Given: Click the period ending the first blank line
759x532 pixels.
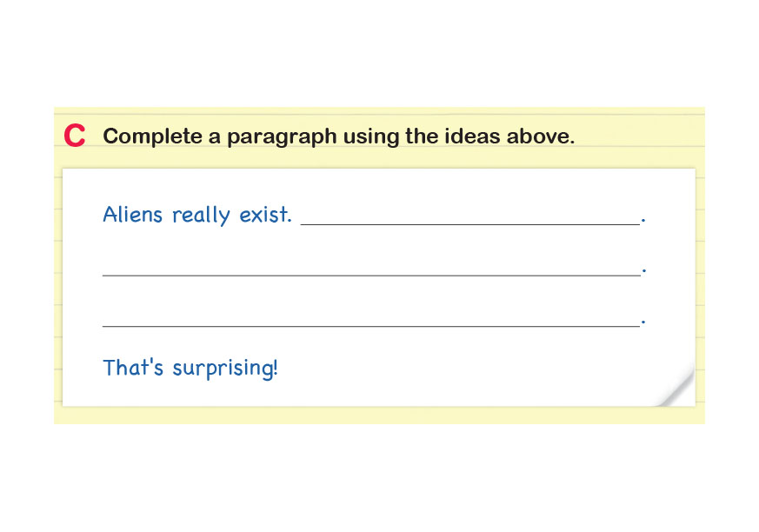Looking at the screenshot, I should click(x=643, y=223).
